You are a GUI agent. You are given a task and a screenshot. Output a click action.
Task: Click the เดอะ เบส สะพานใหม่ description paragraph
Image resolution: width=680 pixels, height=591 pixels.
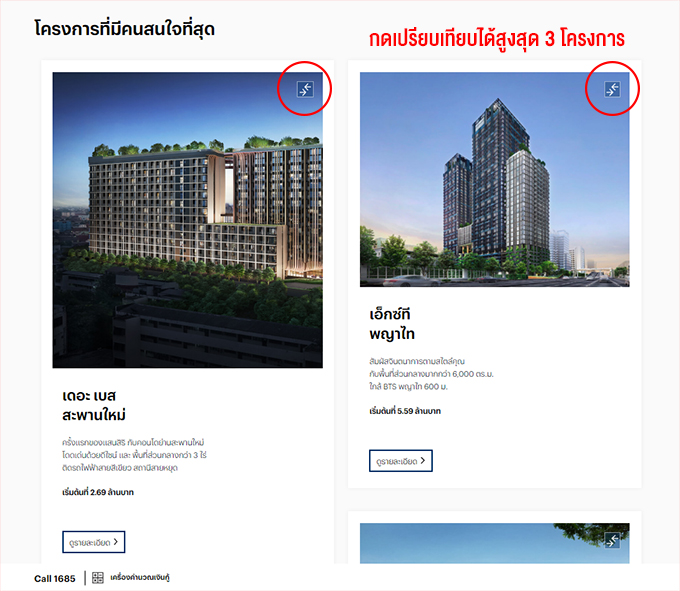[134, 455]
